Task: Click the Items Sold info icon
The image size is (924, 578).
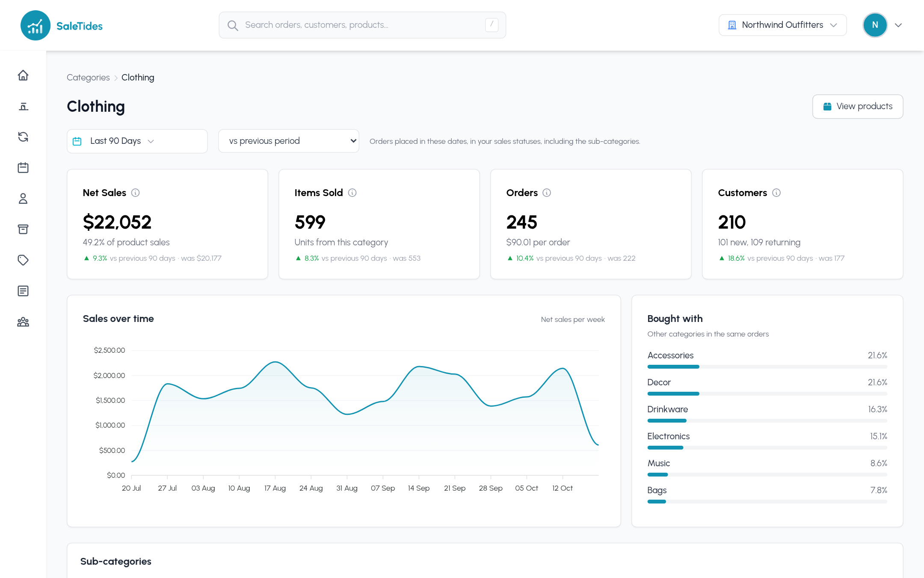Action: click(x=352, y=193)
